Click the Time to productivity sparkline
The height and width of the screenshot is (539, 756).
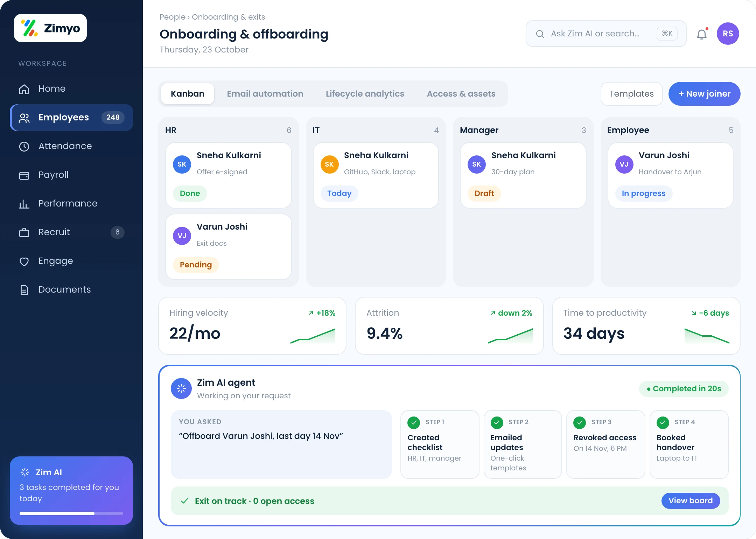coord(707,336)
